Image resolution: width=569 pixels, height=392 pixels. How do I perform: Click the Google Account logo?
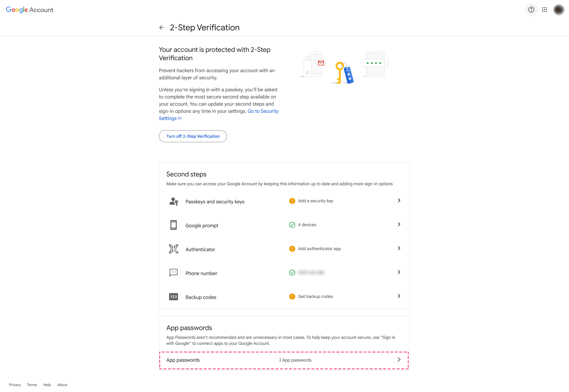pyautogui.click(x=29, y=10)
